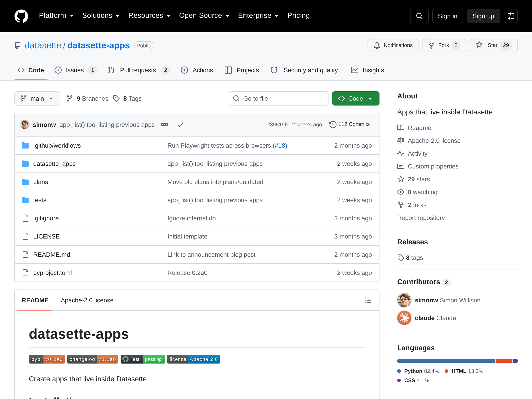532x399 pixels.
Task: Click the Sign in button
Action: point(447,16)
